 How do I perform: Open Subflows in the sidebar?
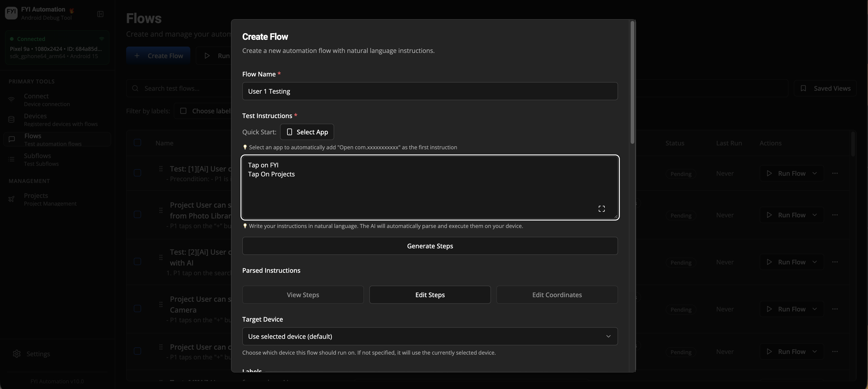point(57,159)
